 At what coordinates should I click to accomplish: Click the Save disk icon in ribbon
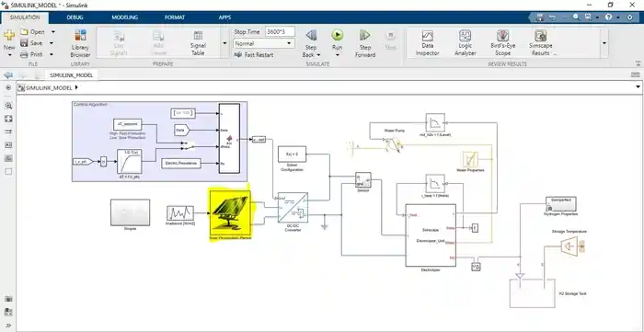(24, 43)
